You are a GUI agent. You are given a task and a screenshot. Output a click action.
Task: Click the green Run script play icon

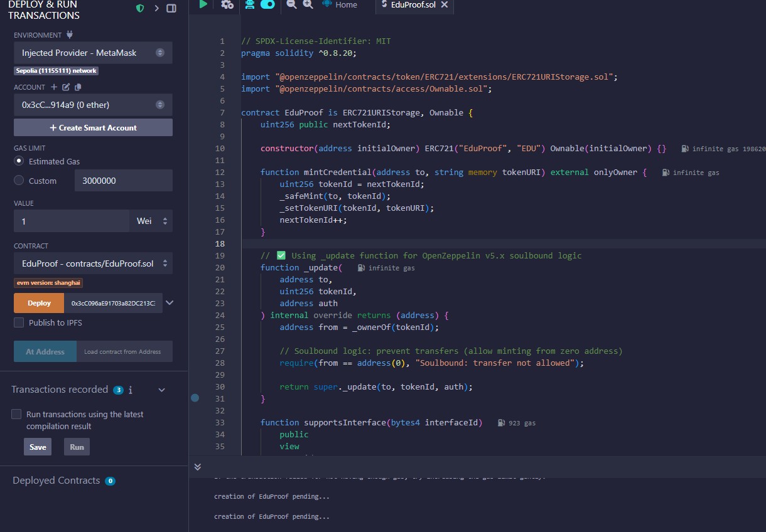[x=203, y=4]
